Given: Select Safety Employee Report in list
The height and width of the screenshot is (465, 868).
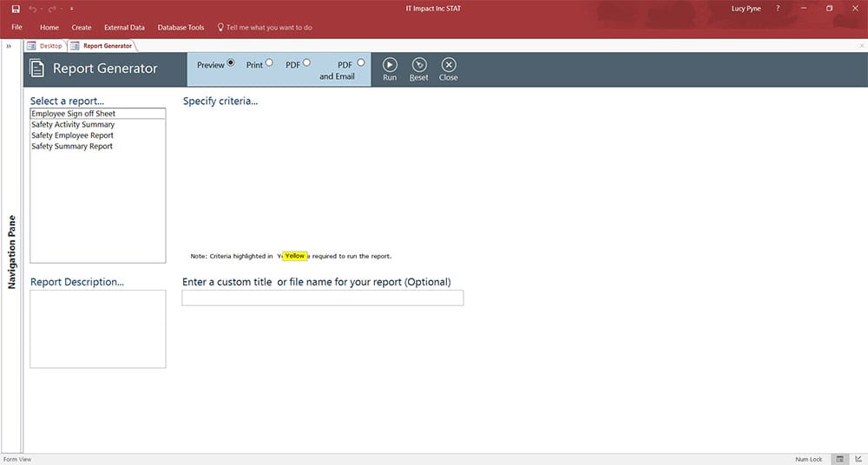Looking at the screenshot, I should point(98,135).
